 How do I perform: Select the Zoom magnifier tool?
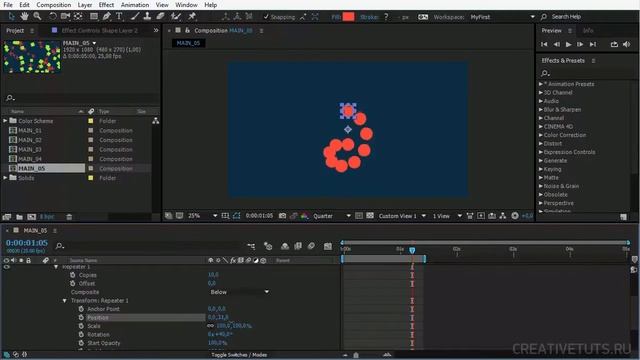point(37,16)
